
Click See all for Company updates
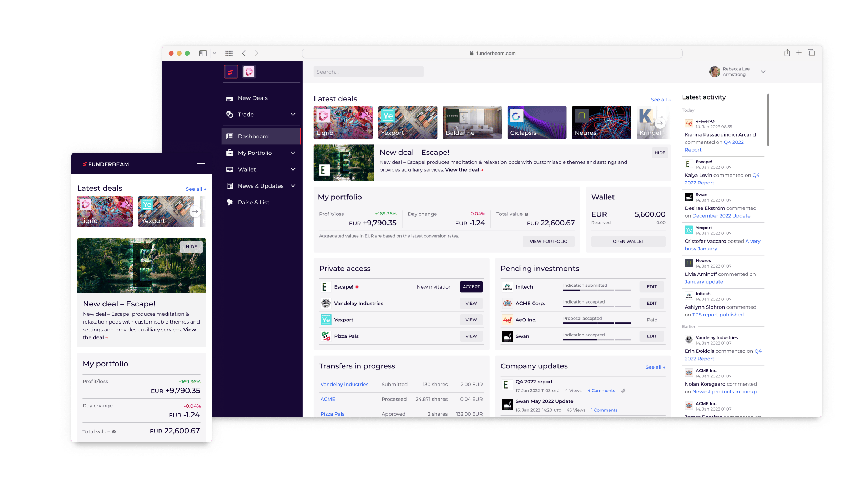(x=655, y=367)
